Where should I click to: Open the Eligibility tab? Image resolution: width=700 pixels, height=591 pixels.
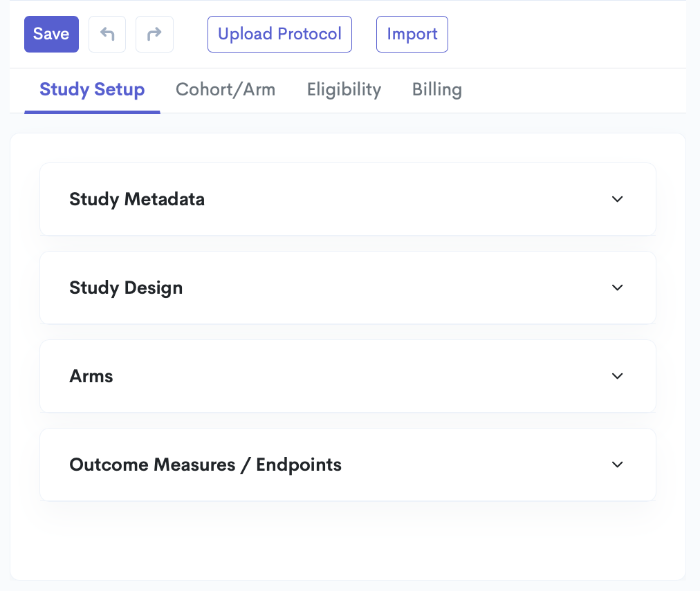(x=344, y=90)
